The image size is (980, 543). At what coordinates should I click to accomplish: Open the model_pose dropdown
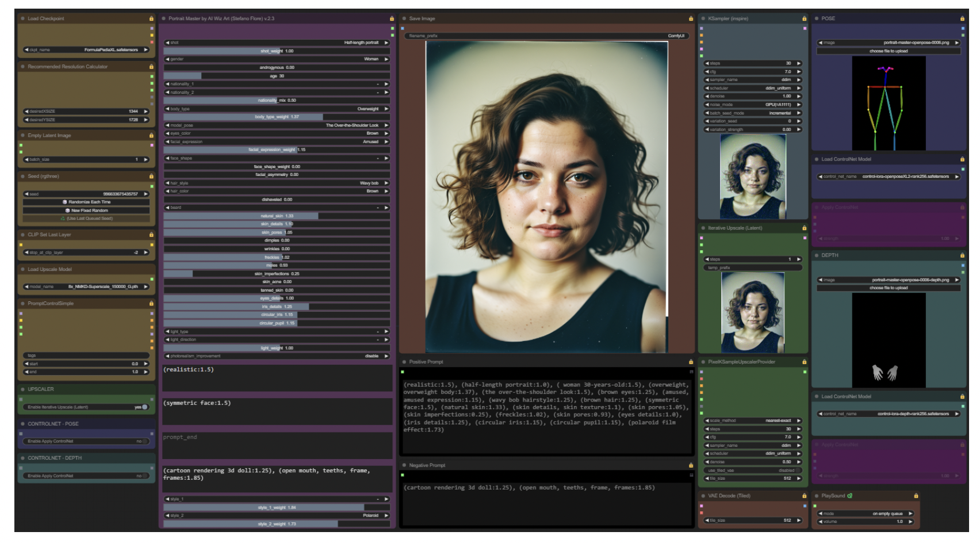pos(277,125)
